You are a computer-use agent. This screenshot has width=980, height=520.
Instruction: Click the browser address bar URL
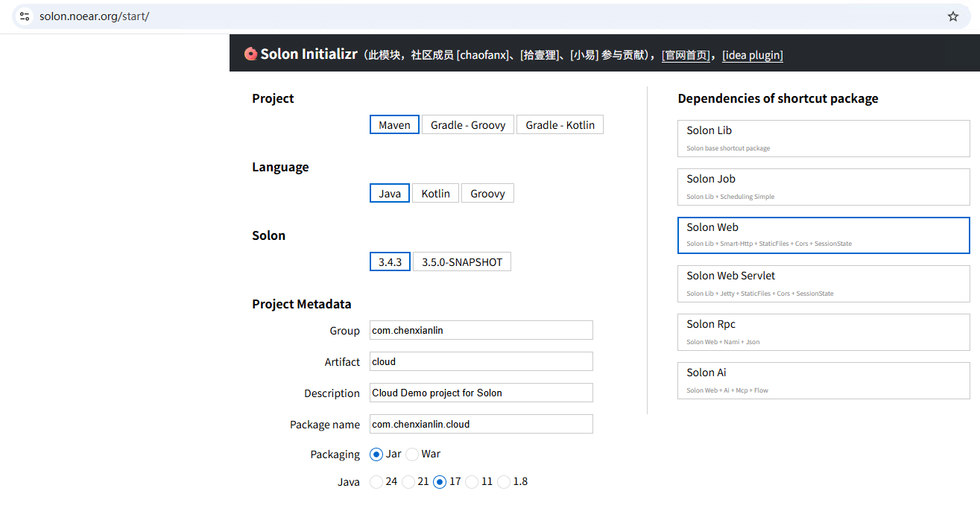point(94,16)
